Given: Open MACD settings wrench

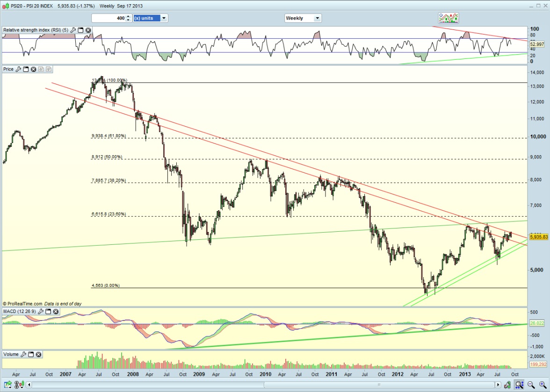Looking at the screenshot, I should [x=41, y=312].
